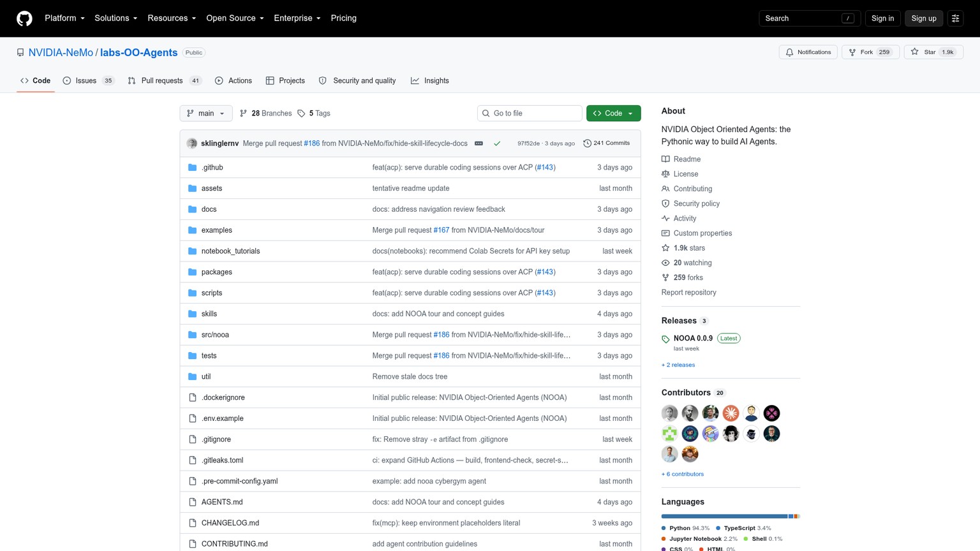
Task: Switch to the Actions tab
Action: tap(234, 81)
